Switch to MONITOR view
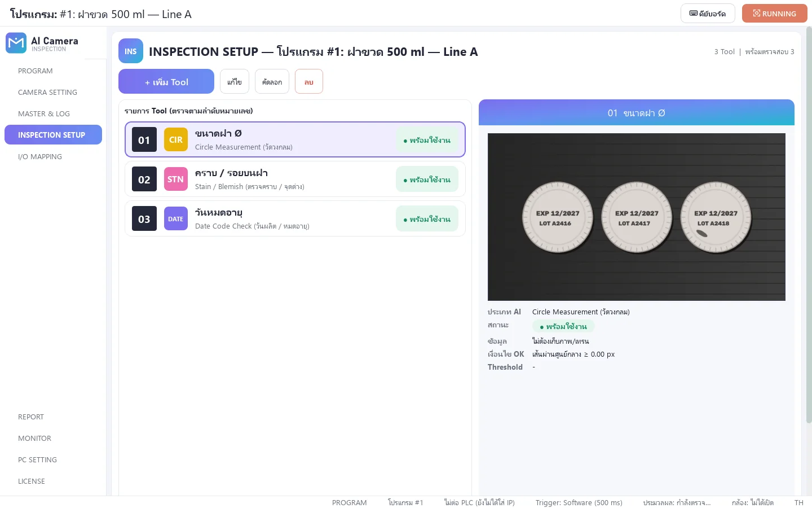The image size is (812, 508). [53, 439]
